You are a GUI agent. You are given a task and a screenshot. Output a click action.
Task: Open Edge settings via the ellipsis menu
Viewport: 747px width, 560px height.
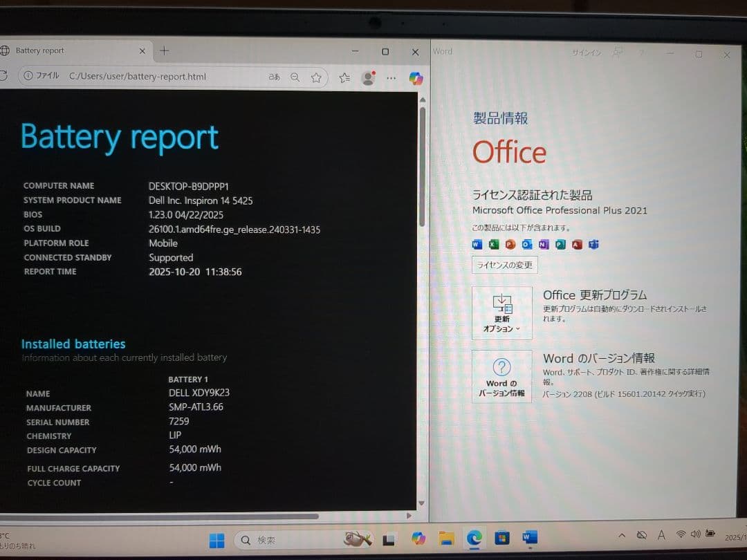pyautogui.click(x=391, y=78)
